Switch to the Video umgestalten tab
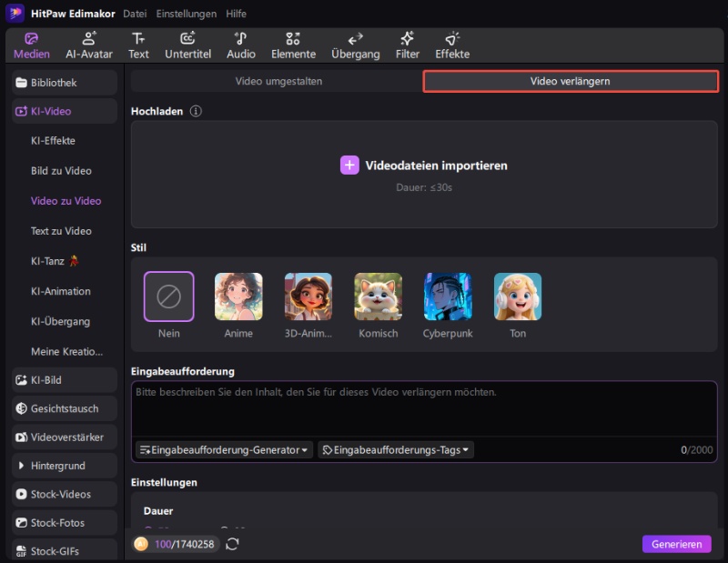The height and width of the screenshot is (563, 728). [278, 81]
